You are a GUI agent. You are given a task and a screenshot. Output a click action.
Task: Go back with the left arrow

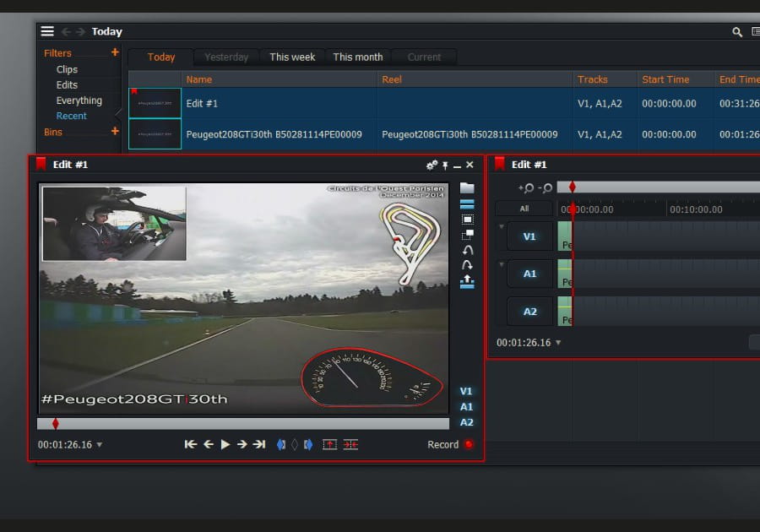tap(66, 31)
